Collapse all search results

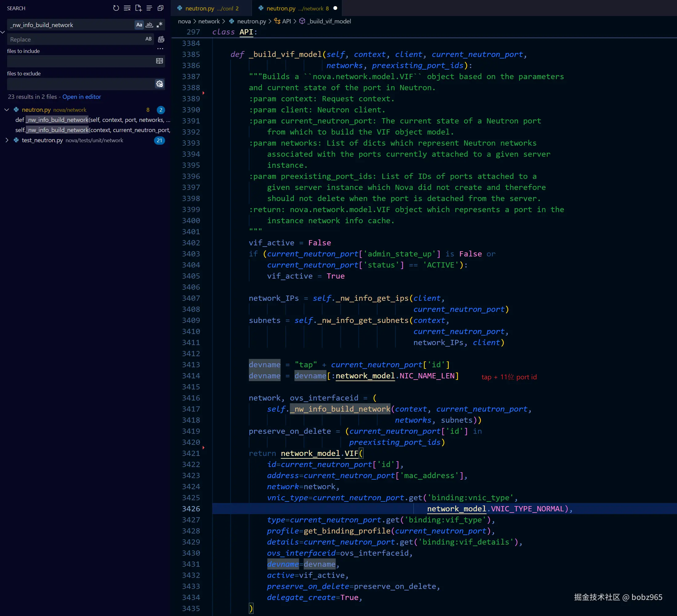[160, 8]
